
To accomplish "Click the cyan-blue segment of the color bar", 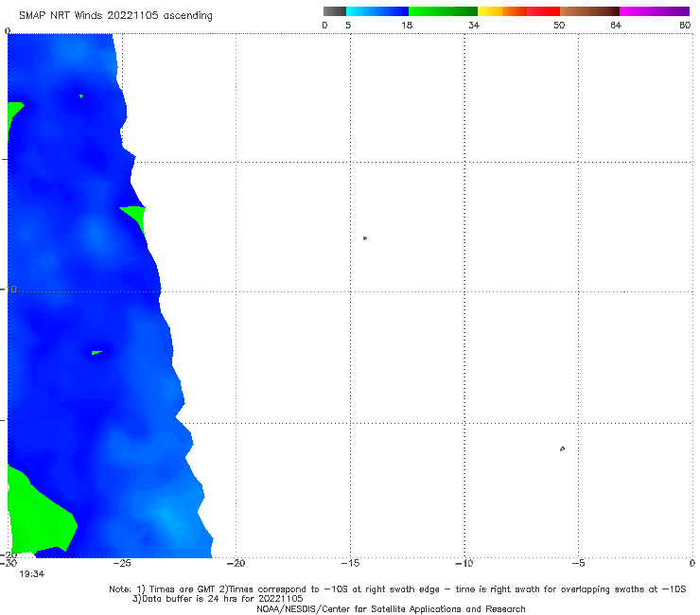I will 377,11.
